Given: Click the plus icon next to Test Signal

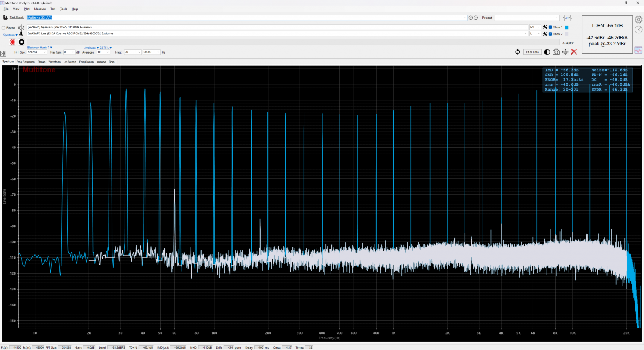Looking at the screenshot, I should 471,18.
